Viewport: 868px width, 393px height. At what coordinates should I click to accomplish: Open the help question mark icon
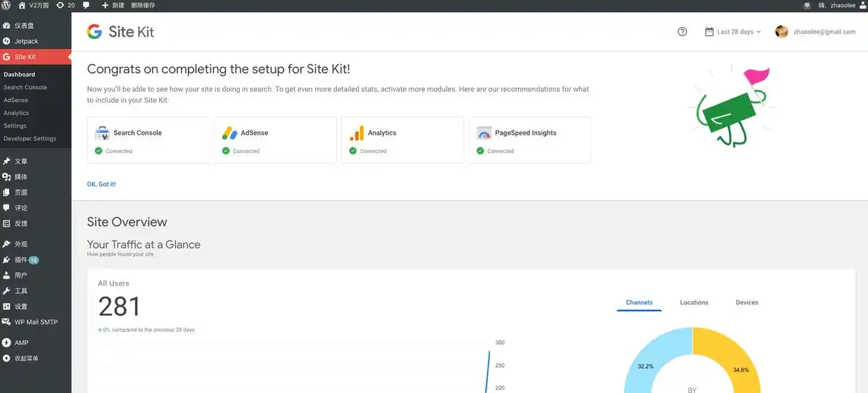[x=682, y=31]
